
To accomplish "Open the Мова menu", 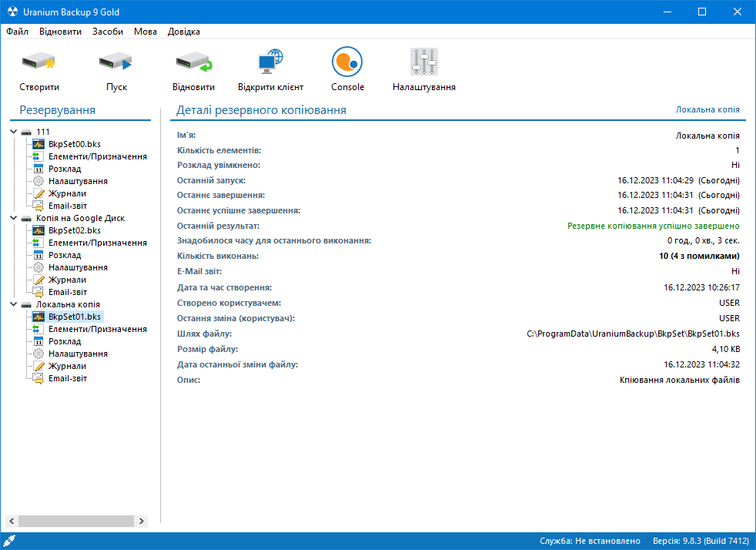I will click(146, 32).
